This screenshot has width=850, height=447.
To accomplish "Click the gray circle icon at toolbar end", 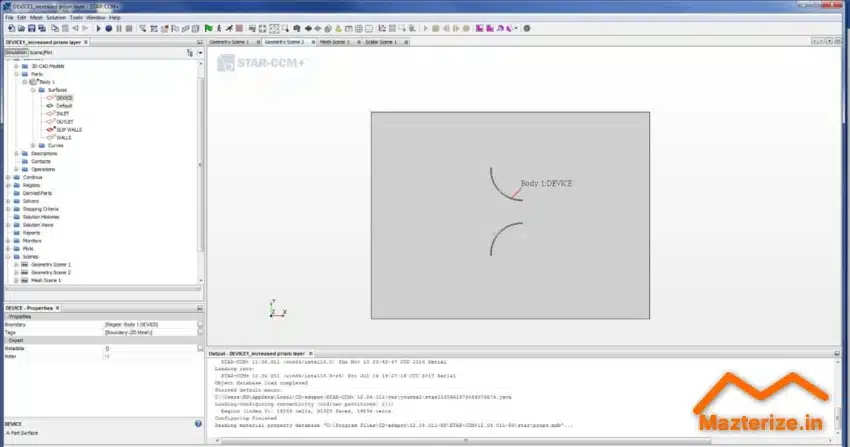I will [527, 28].
